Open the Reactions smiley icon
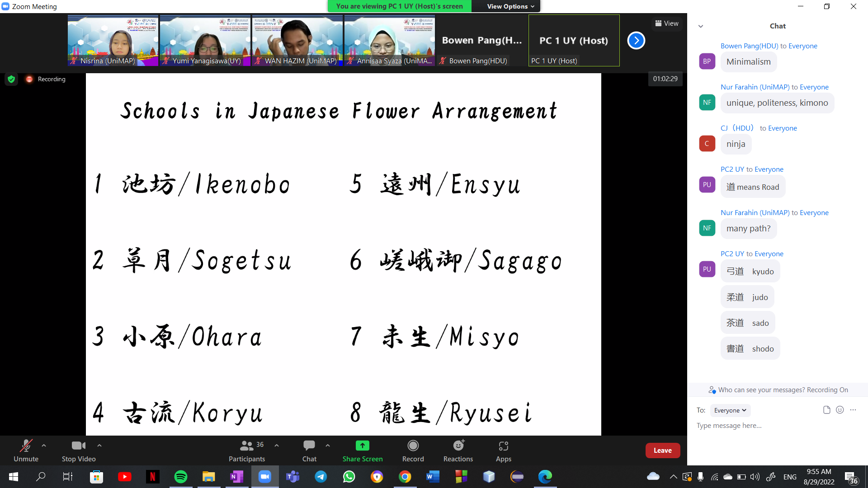The width and height of the screenshot is (868, 488). point(458,446)
